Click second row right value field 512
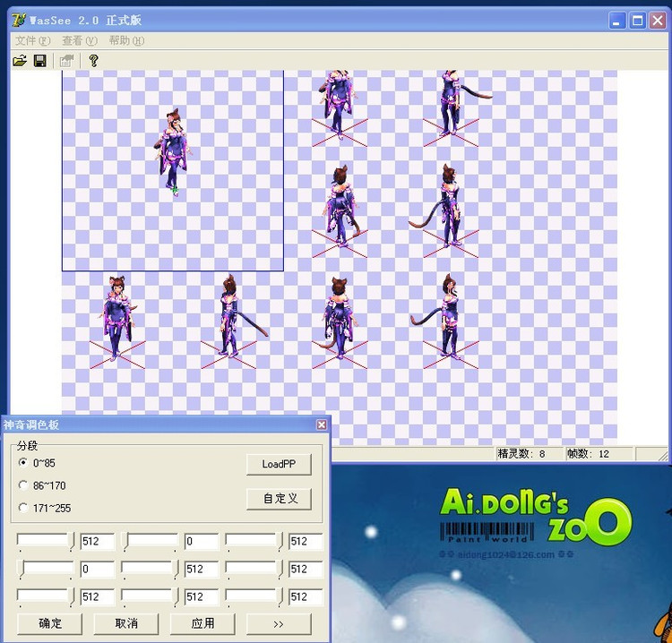The width and height of the screenshot is (672, 643). [306, 570]
